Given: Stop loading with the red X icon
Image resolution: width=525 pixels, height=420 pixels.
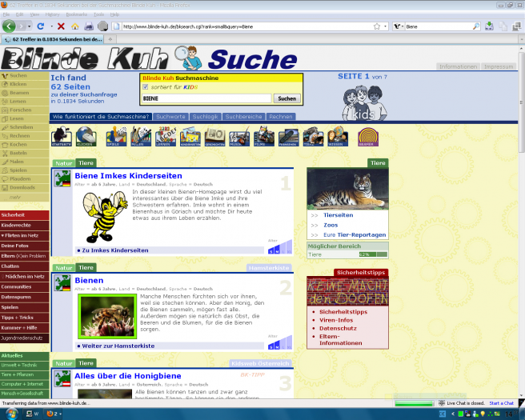Looking at the screenshot, I should 61,26.
